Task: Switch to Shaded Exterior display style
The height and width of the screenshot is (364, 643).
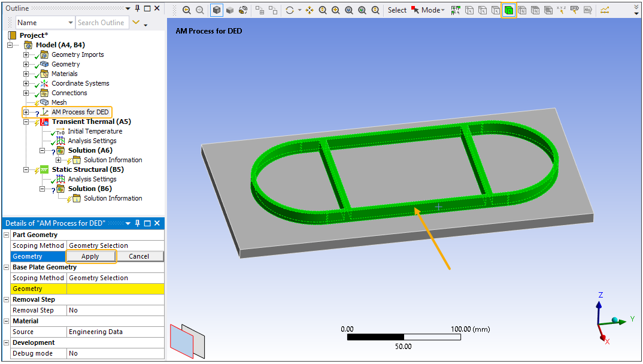Action: [x=230, y=10]
